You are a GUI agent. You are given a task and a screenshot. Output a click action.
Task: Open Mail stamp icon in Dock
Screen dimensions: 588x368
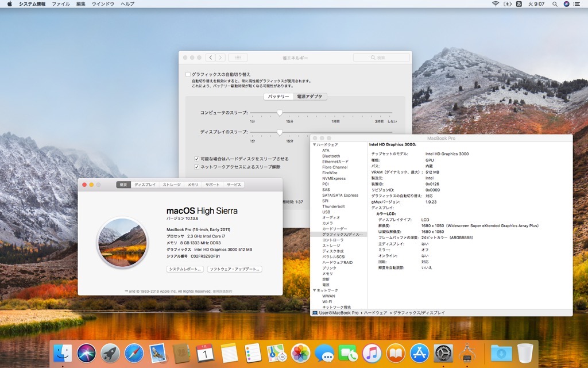coord(157,353)
